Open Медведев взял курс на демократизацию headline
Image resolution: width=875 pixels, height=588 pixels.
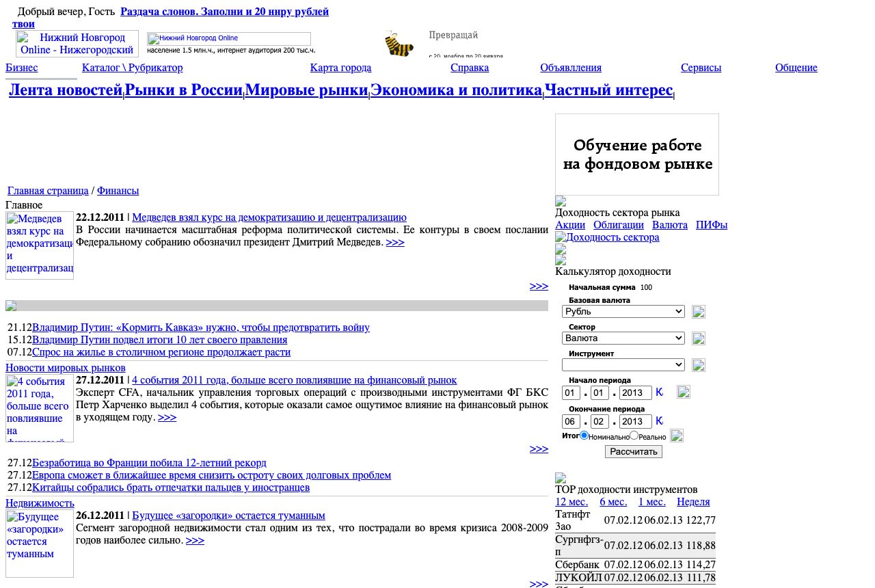[269, 217]
